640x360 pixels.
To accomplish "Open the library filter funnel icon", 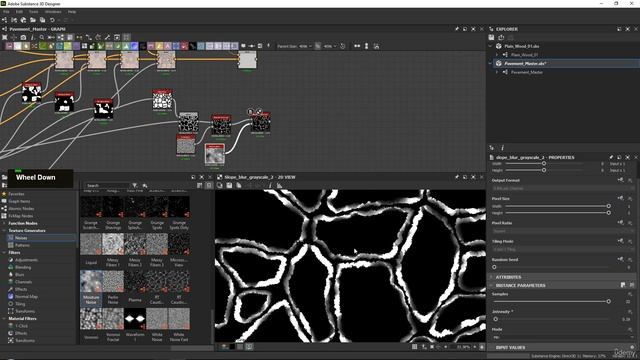I will click(134, 185).
